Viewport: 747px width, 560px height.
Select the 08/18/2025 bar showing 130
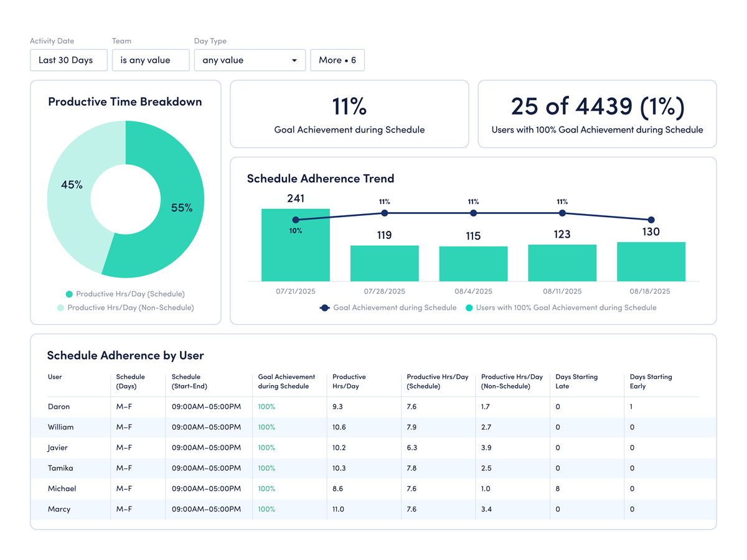pos(651,261)
